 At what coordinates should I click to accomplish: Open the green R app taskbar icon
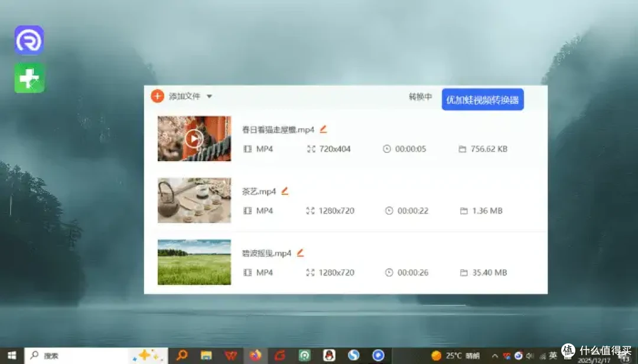pyautogui.click(x=304, y=356)
